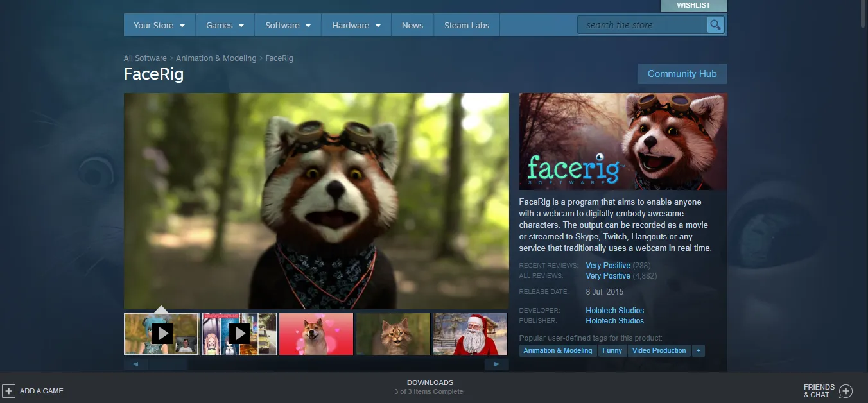View the Santa Claus screenshot thumbnail
Screen dimensions: 868x403
tap(470, 334)
